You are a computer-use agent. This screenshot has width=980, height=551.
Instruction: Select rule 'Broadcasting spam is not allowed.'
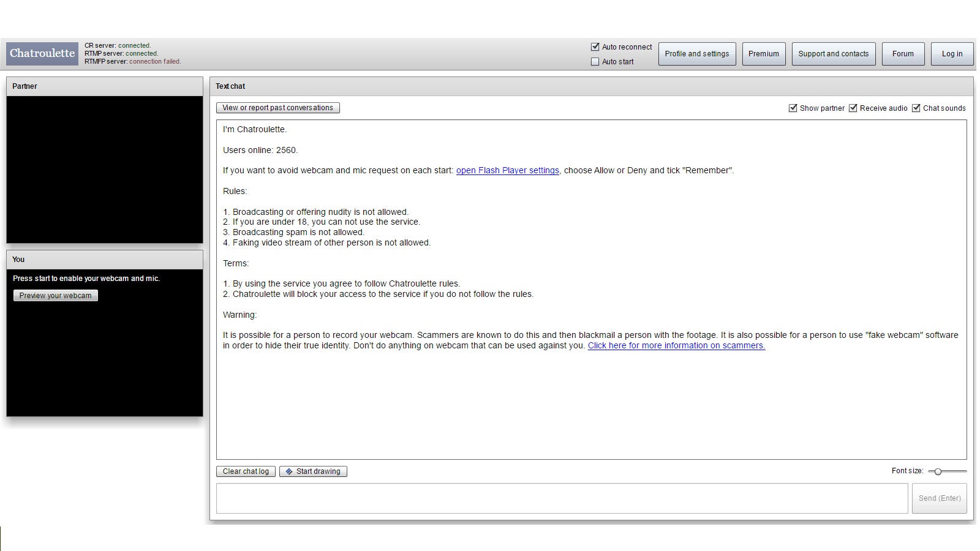coord(293,232)
